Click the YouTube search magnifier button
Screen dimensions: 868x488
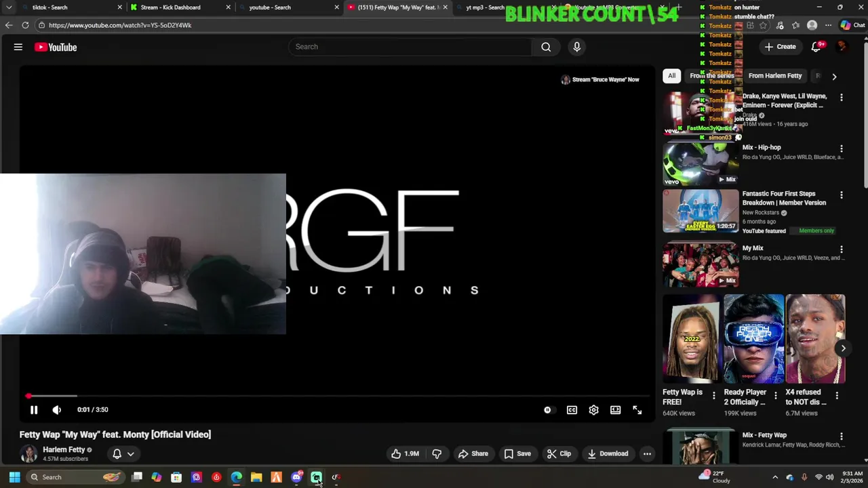pyautogui.click(x=546, y=47)
